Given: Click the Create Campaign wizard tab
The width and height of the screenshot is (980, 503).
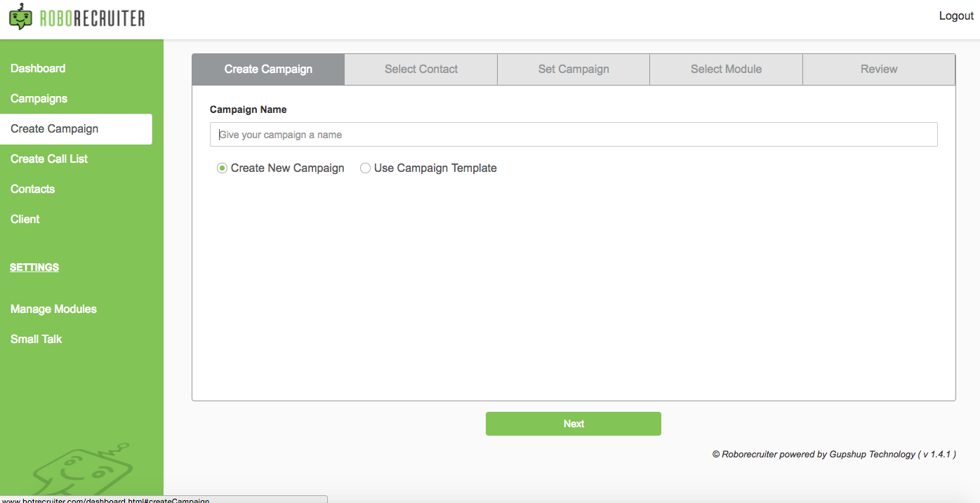Looking at the screenshot, I should coord(268,69).
